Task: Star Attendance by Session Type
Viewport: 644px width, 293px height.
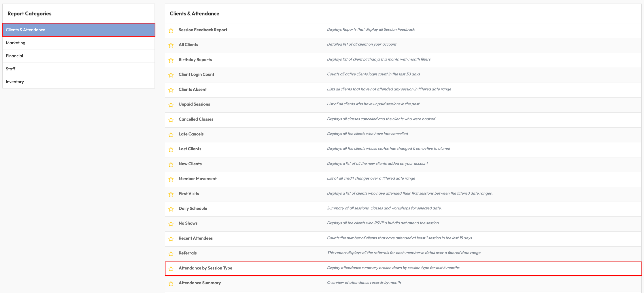Action: tap(171, 268)
